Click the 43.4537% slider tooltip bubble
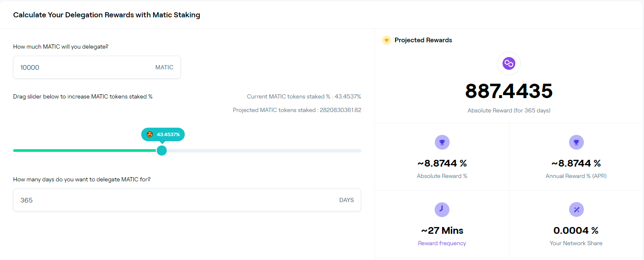This screenshot has height=260, width=644. point(163,134)
